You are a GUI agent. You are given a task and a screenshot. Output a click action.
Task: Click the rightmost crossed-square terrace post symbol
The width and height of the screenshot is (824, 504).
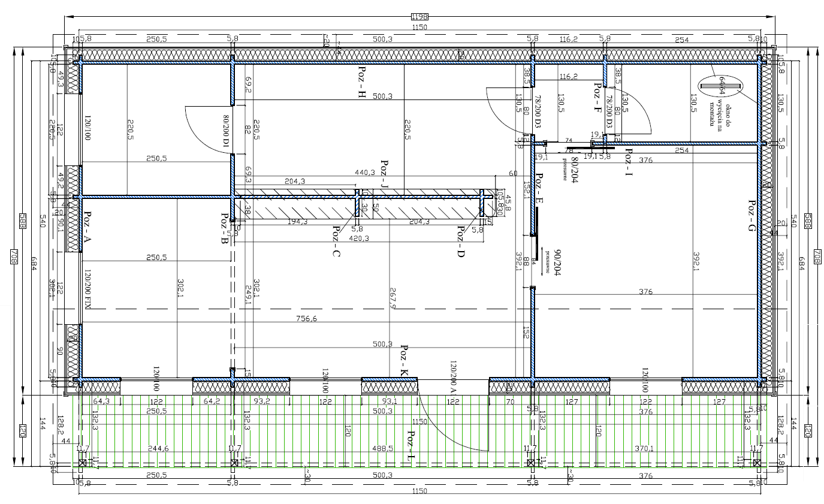(756, 463)
